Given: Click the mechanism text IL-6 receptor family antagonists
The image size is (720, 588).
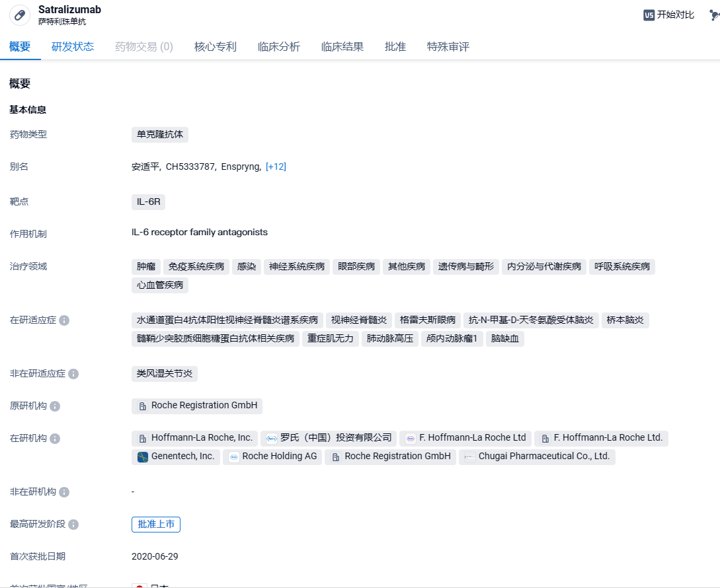Looking at the screenshot, I should click(199, 233).
